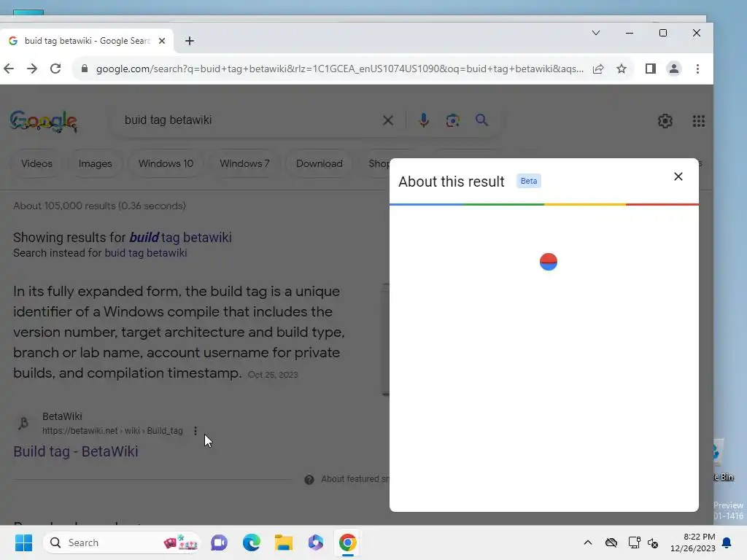Follow the corrected 'build tag betawiki' link
Screen dimensions: 747x560
[x=181, y=237]
